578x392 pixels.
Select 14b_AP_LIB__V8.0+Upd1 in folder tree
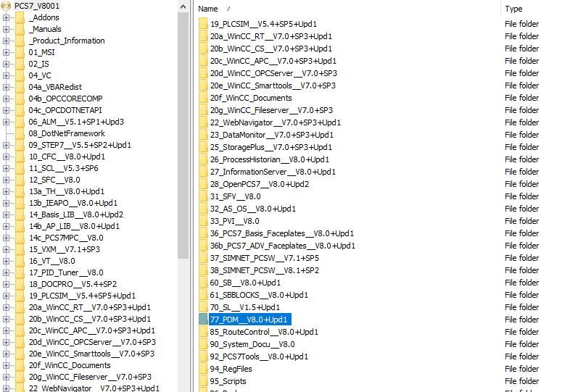coord(74,226)
